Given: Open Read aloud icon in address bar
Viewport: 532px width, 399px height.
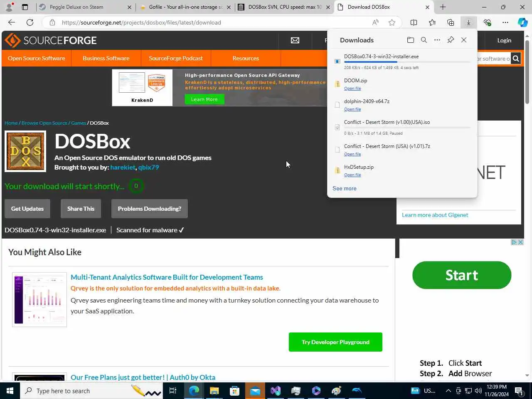Looking at the screenshot, I should pos(375,22).
